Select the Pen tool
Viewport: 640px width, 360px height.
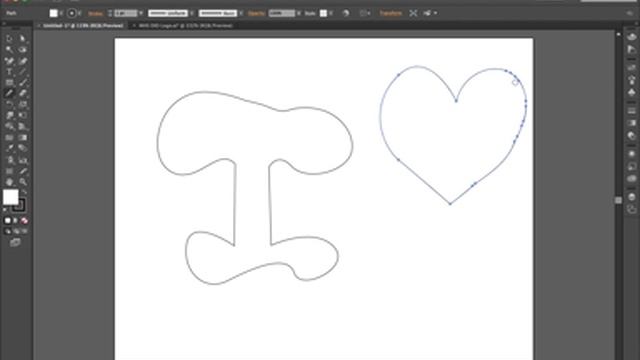(x=9, y=61)
